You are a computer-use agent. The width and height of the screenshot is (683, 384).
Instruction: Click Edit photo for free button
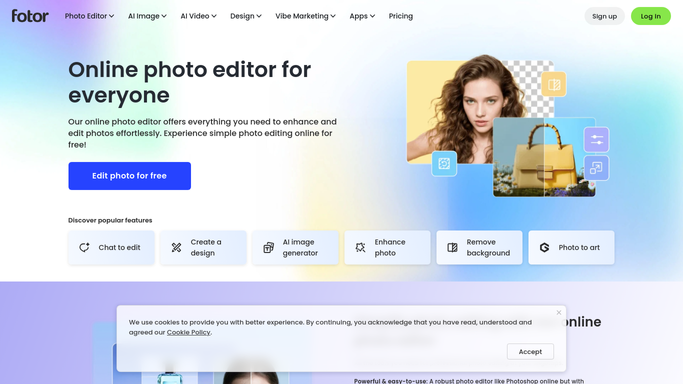[x=129, y=176]
